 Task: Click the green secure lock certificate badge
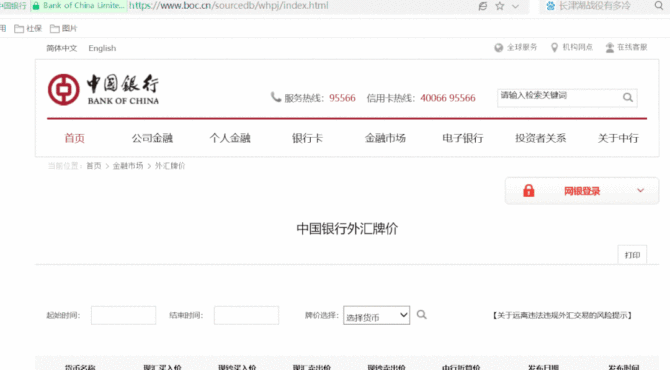(x=79, y=6)
